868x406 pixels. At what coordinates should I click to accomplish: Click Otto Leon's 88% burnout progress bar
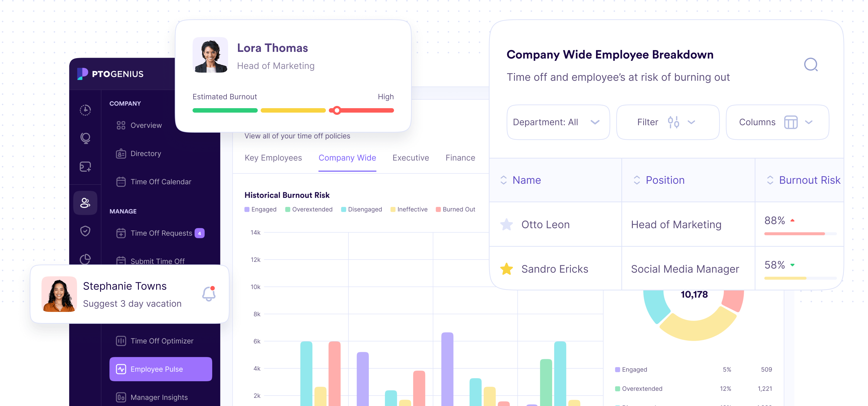(800, 234)
